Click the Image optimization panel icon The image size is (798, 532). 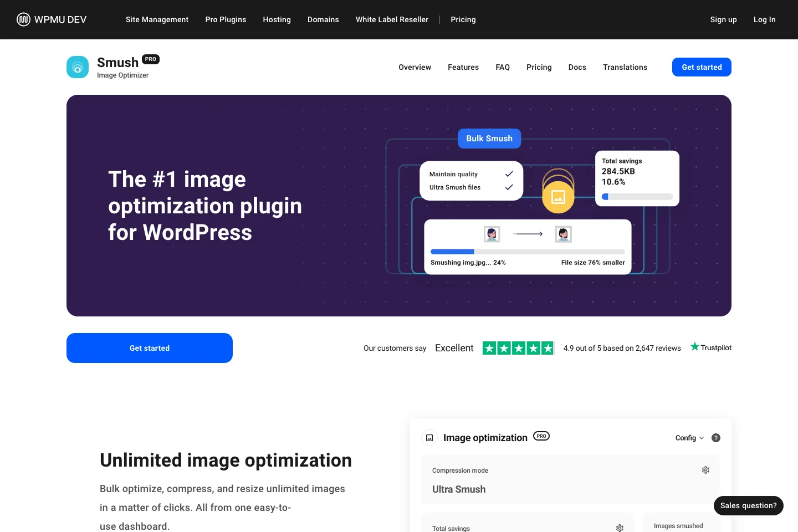click(429, 438)
